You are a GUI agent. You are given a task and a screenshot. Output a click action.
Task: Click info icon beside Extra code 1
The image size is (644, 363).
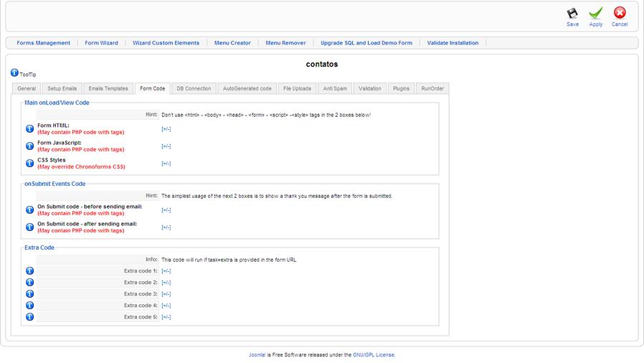pyautogui.click(x=29, y=270)
